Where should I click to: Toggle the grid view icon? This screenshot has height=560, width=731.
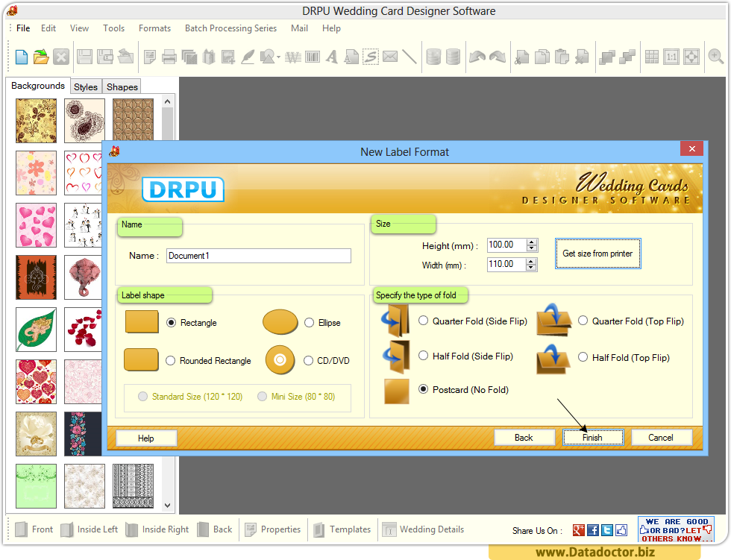(652, 57)
